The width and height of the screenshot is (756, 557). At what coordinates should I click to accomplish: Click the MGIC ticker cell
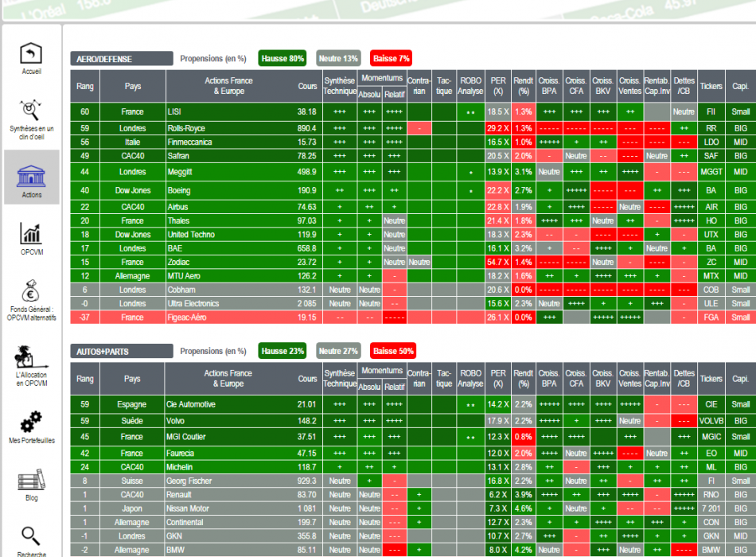(x=711, y=437)
